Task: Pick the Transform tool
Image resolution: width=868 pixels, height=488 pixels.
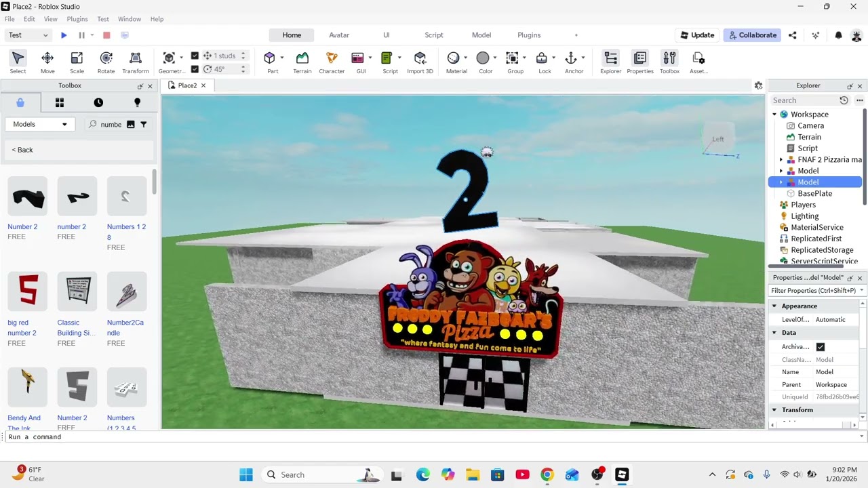Action: 136,62
